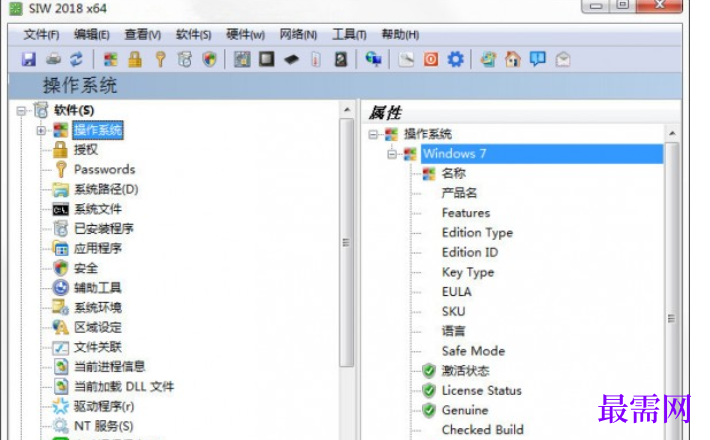Image resolution: width=710 pixels, height=440 pixels.
Task: Select 系统环境 tree item
Action: click(x=98, y=307)
